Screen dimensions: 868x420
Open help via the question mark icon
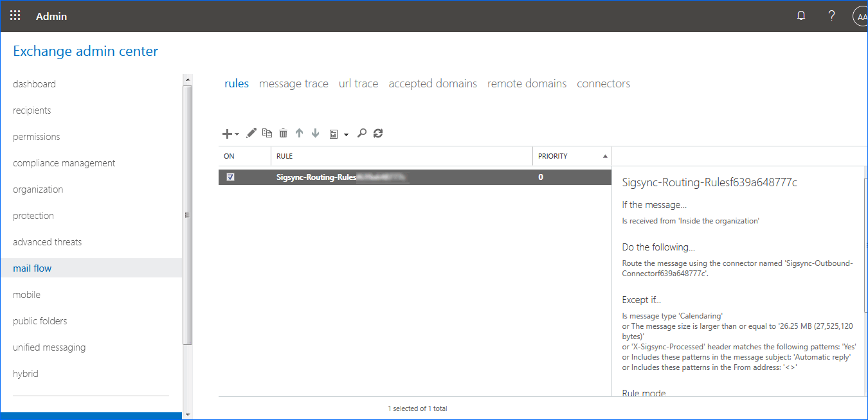click(x=831, y=16)
